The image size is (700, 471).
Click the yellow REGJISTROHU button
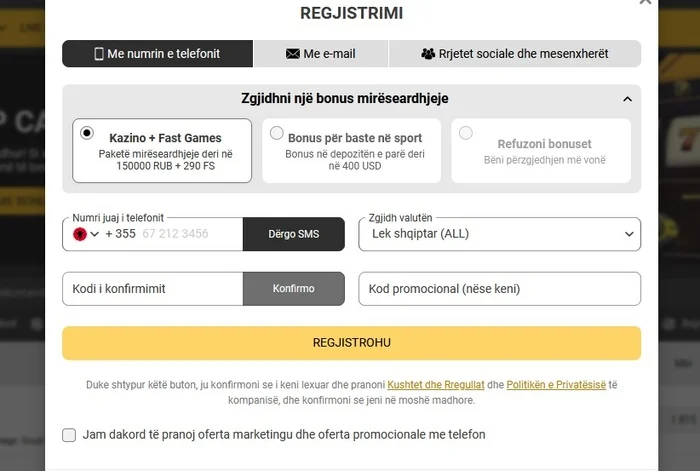click(351, 343)
